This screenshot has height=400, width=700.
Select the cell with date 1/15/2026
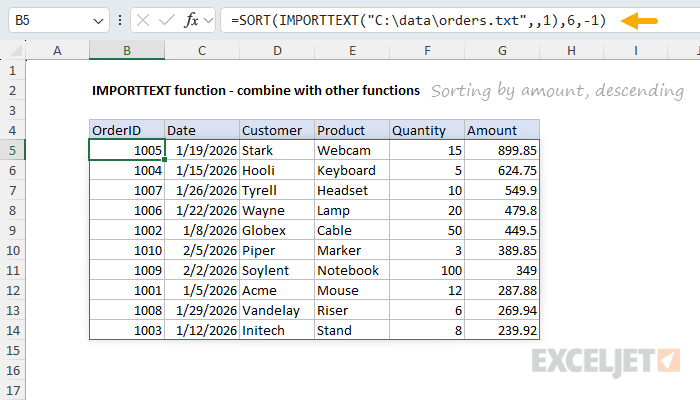202,171
